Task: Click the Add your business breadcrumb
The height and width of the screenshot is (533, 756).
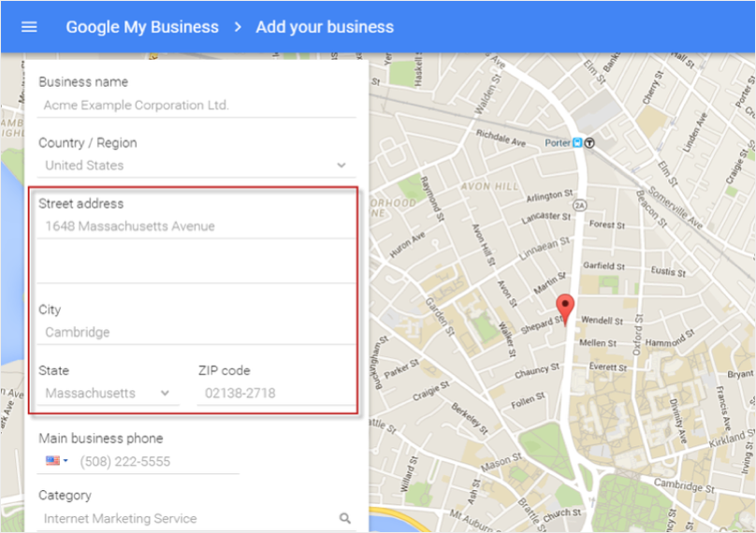Action: [x=325, y=27]
